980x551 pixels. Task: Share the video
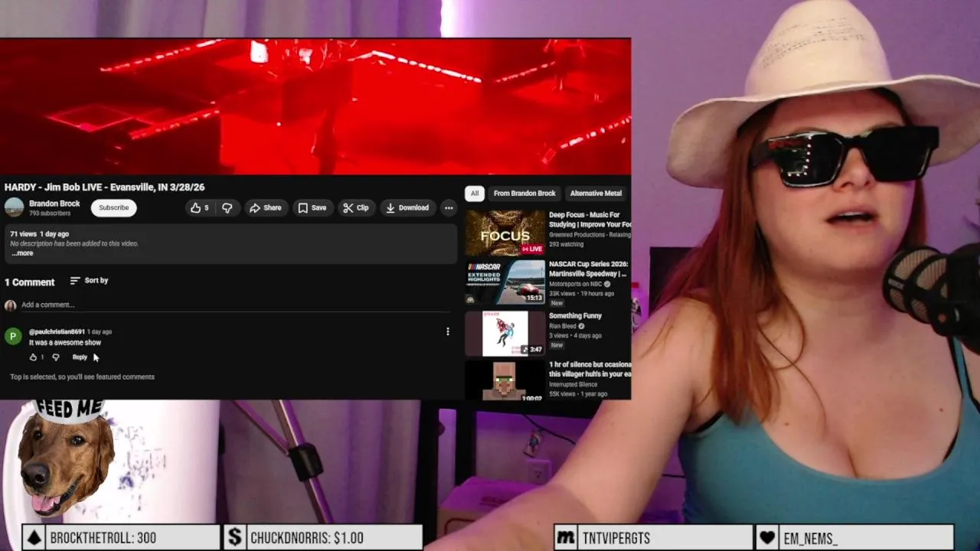pyautogui.click(x=265, y=207)
